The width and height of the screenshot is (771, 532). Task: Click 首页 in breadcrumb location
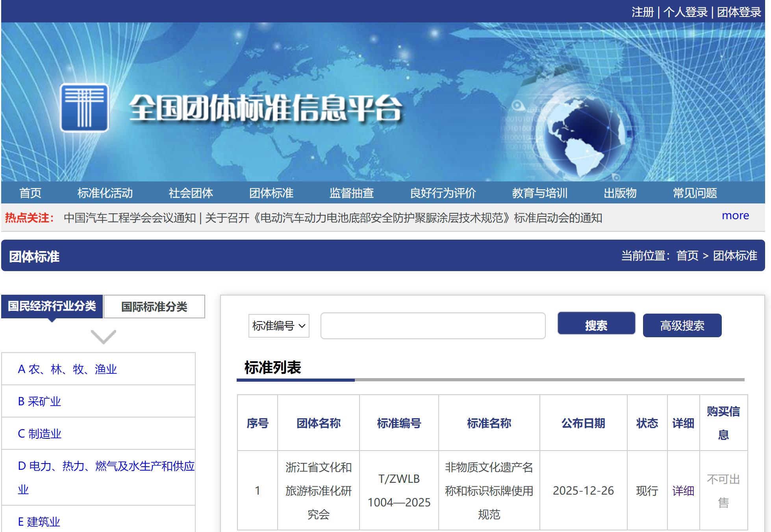[687, 256]
